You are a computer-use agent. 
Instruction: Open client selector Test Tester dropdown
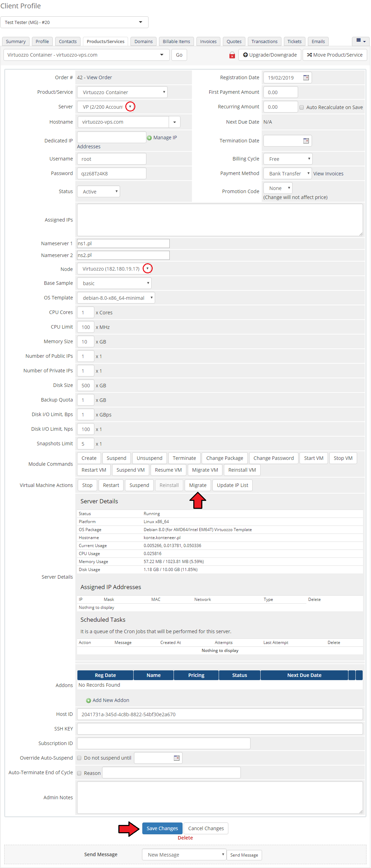click(74, 22)
